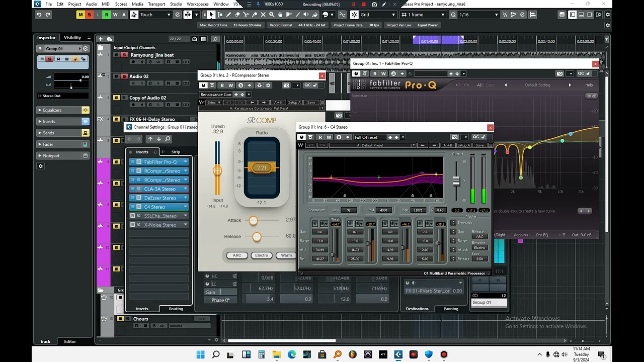Open Renaissance Compressor preset dropdown arrow
Viewport: 644px width, 362px height.
pyautogui.click(x=249, y=95)
